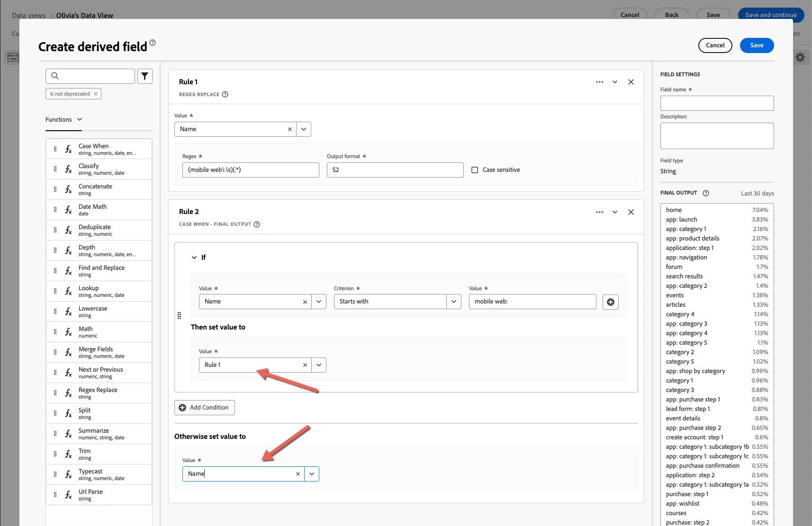This screenshot has height=526, width=812.
Task: Click help icon beside Create derived field title
Action: pos(153,43)
